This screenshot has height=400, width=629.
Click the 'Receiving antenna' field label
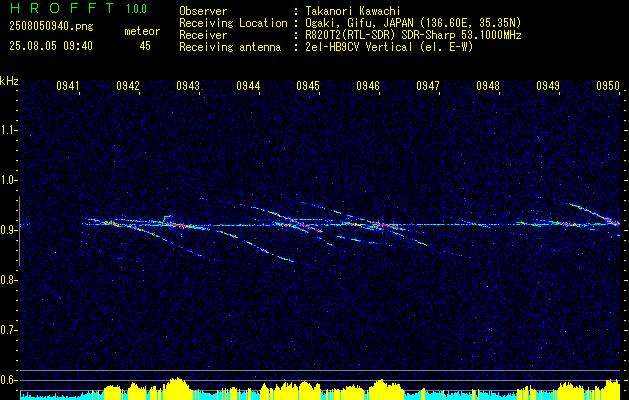tap(230, 47)
